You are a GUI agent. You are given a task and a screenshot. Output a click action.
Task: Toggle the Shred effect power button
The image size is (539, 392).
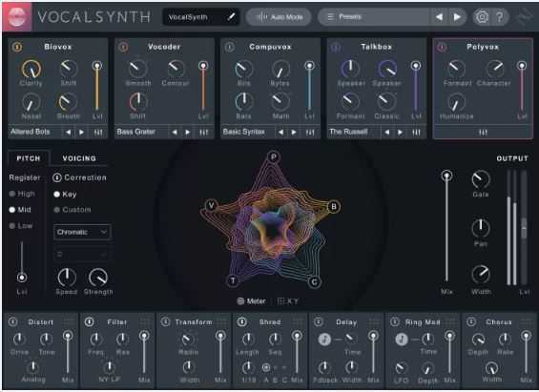242,322
